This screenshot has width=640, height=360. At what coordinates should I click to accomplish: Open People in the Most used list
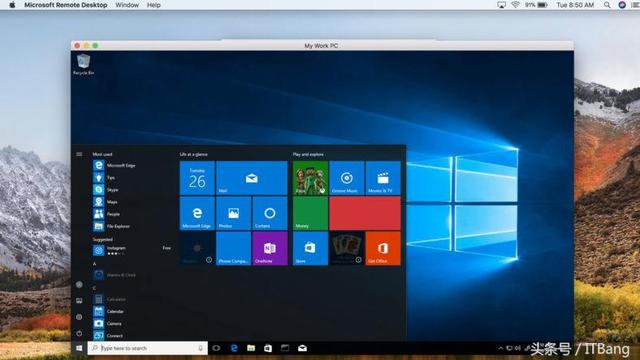(107, 214)
